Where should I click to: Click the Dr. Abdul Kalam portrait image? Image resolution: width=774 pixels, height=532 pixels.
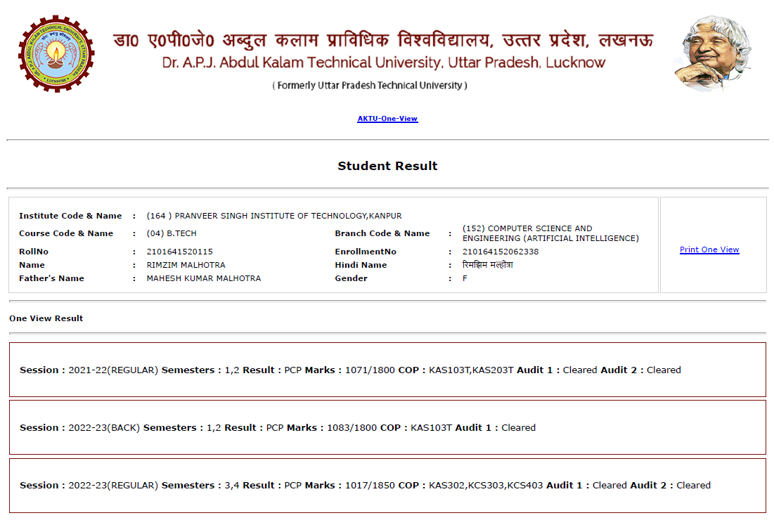click(711, 53)
